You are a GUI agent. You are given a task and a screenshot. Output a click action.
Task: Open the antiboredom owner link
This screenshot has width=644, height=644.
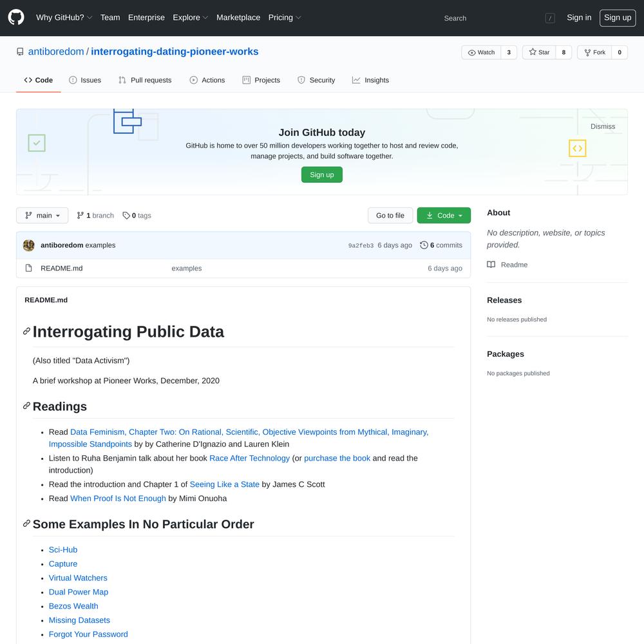coord(56,52)
